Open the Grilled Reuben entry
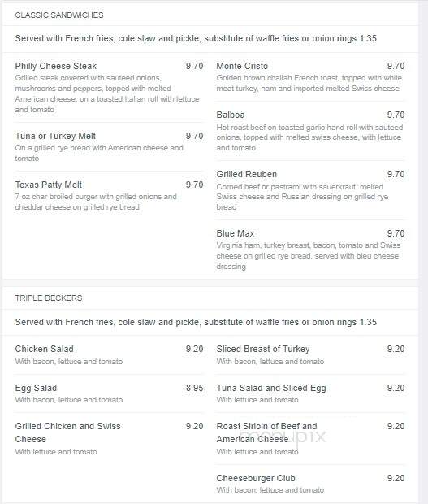This screenshot has width=428, height=504. pos(247,174)
